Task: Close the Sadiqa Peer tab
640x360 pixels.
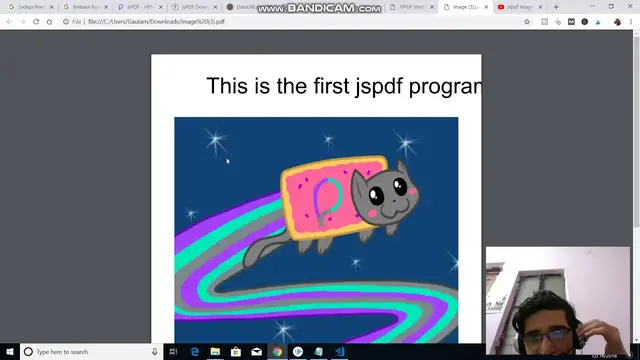Action: coord(51,7)
